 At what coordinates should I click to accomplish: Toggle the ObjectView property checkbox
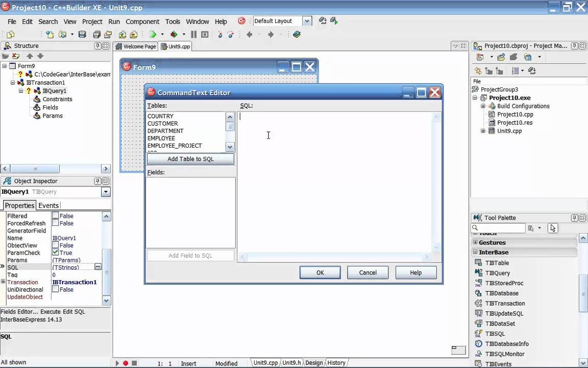pos(55,245)
